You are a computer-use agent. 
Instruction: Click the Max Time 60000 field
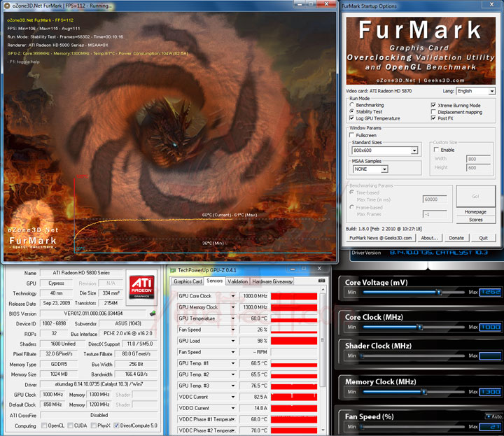coord(435,199)
